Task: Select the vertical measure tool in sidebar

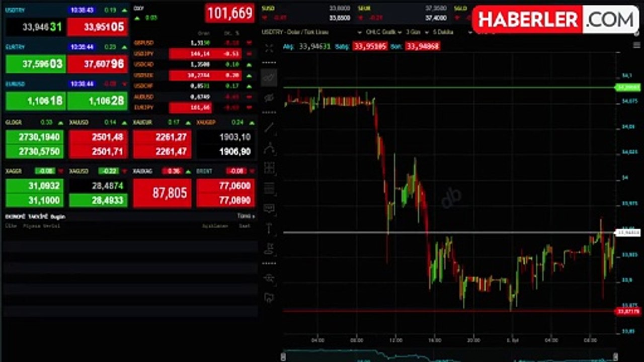Action: (x=269, y=228)
